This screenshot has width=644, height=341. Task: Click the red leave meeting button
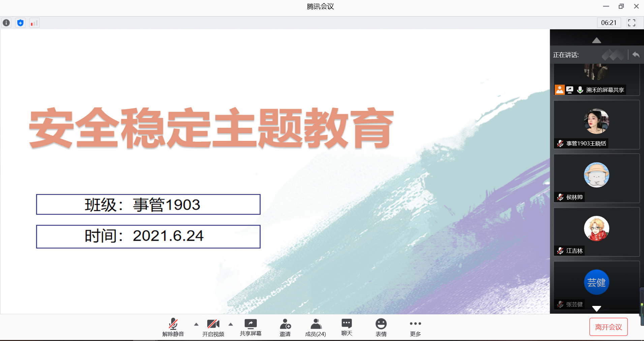point(608,327)
